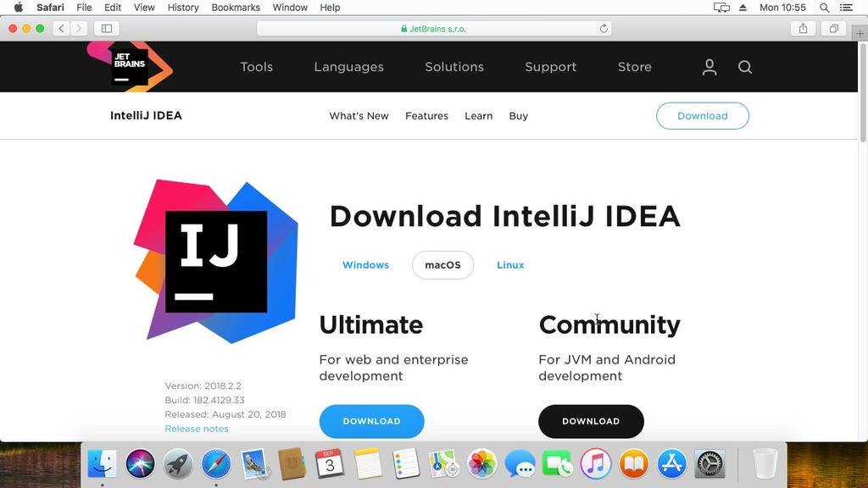
Task: Open the Window menu
Action: (x=290, y=7)
